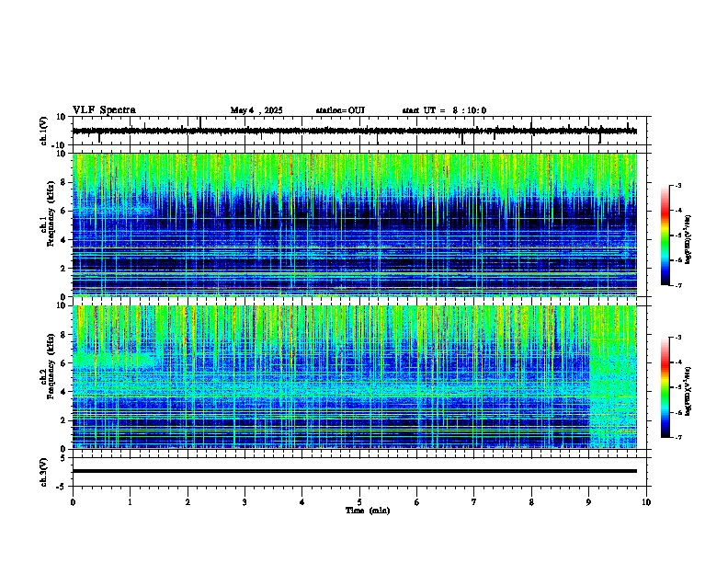
Task: Click the "4" kHz tick on ch.1 frequency axis
Action: pyautogui.click(x=64, y=240)
